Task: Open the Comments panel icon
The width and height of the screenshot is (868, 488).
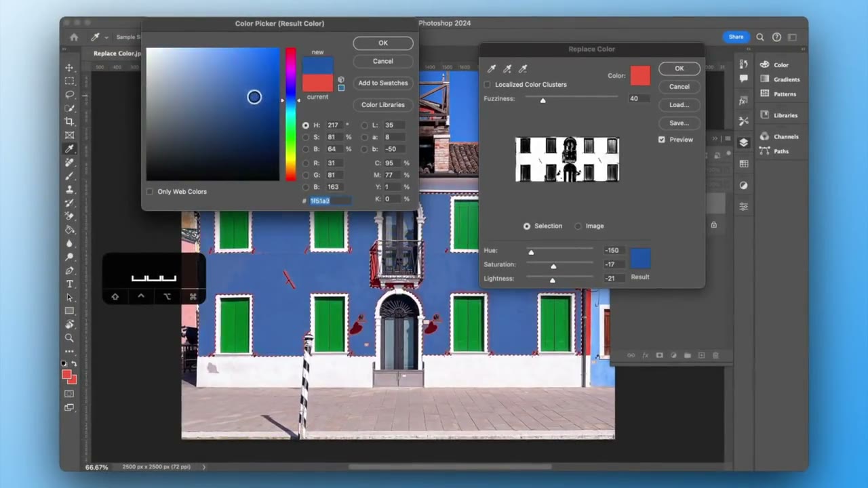Action: (744, 79)
